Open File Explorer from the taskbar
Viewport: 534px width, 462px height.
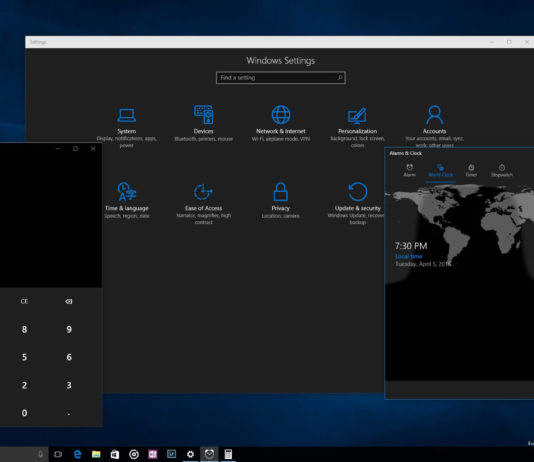click(x=96, y=454)
